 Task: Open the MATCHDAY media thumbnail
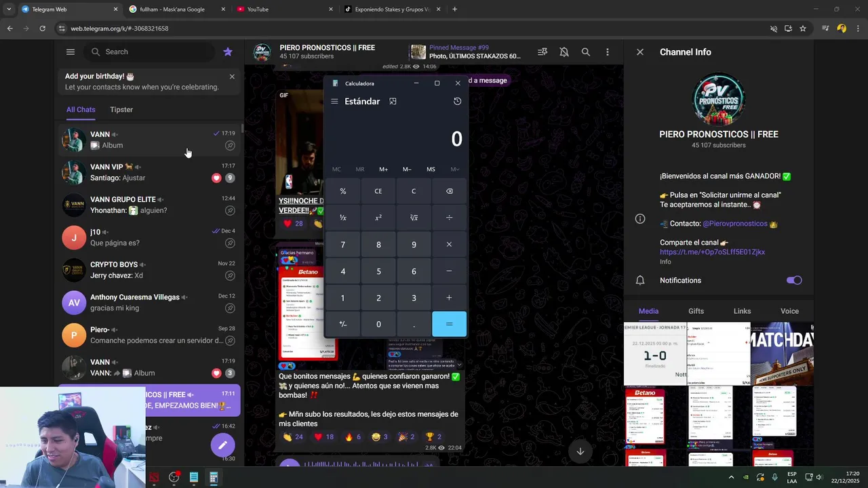(x=782, y=354)
